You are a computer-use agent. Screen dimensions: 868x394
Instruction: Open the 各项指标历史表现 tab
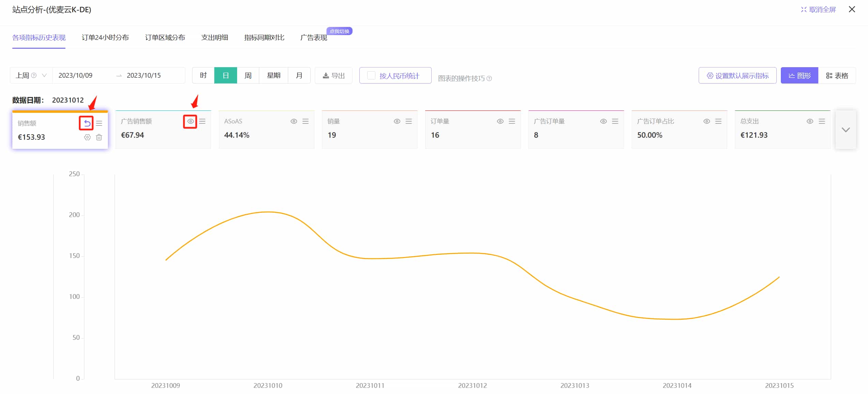pyautogui.click(x=39, y=37)
